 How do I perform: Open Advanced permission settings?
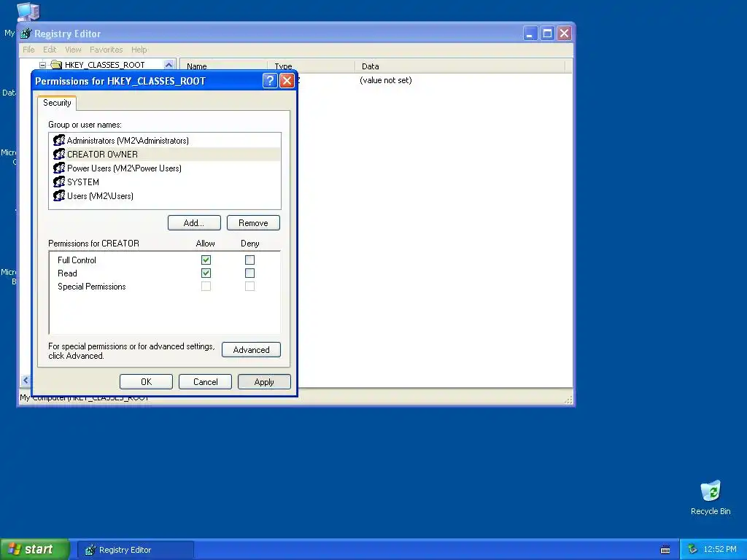tap(251, 350)
